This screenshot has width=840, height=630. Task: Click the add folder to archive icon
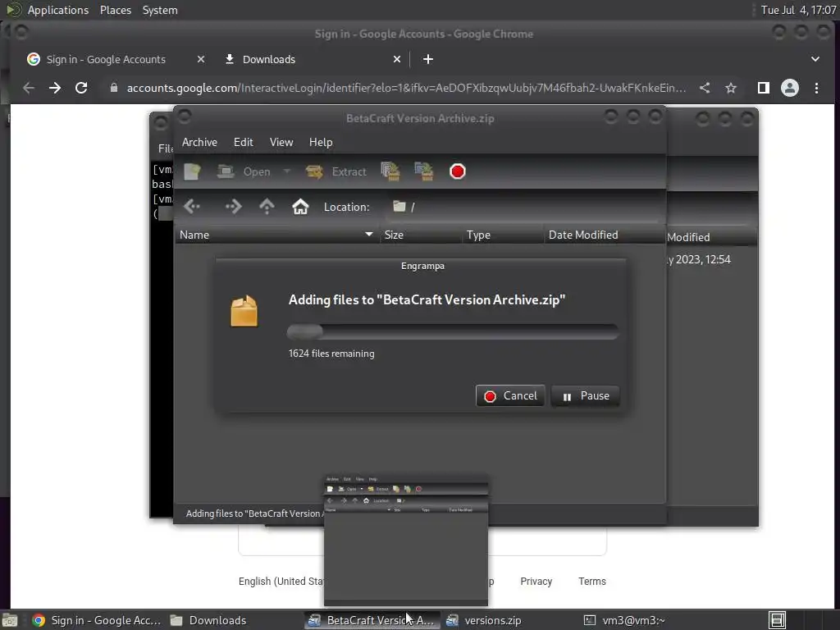[424, 171]
